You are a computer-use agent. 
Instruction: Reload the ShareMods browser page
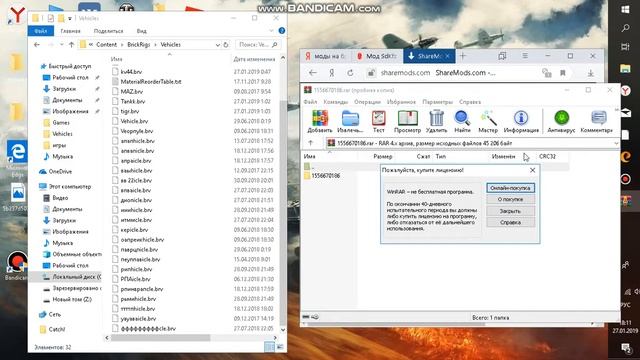pos(350,73)
